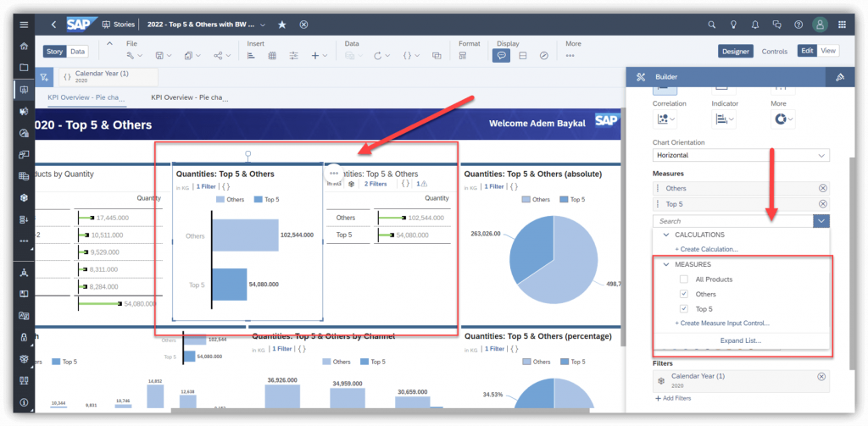Open the More chart types dropdown
Viewport: 868px width, 426px height.
[x=783, y=119]
